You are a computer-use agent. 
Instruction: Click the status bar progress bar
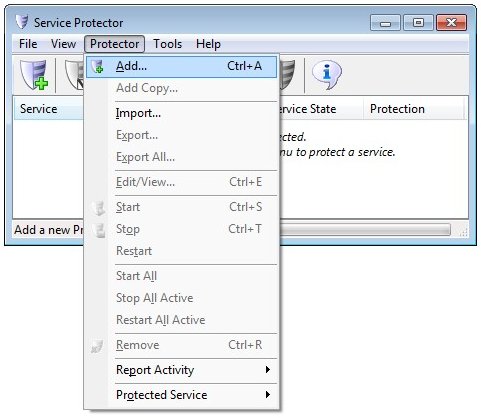(x=365, y=230)
